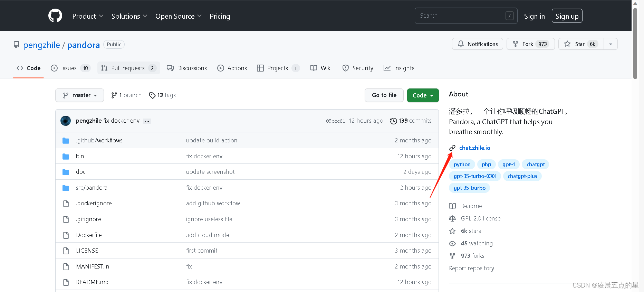Select the chatgpt topic tag

pyautogui.click(x=536, y=164)
